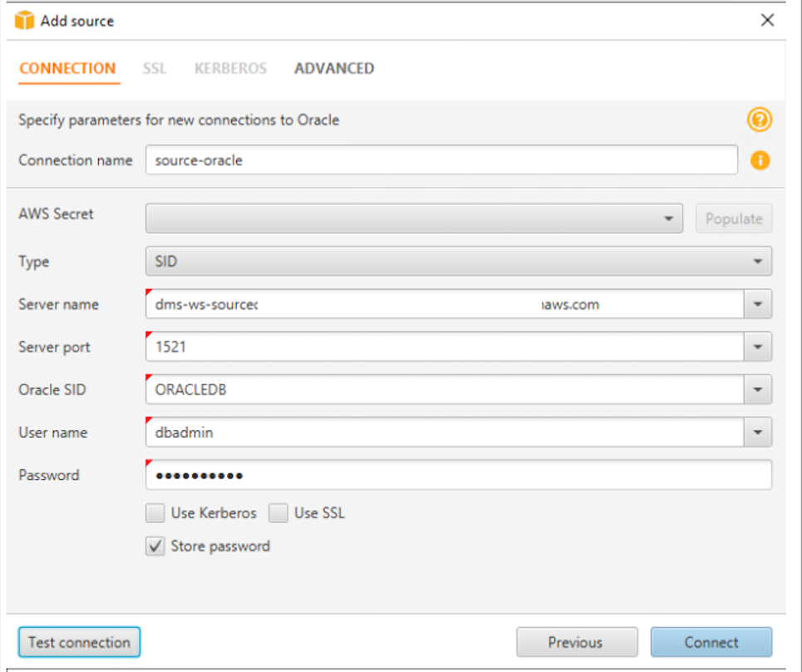Click the Test connection button
The image size is (802, 672).
pyautogui.click(x=79, y=642)
